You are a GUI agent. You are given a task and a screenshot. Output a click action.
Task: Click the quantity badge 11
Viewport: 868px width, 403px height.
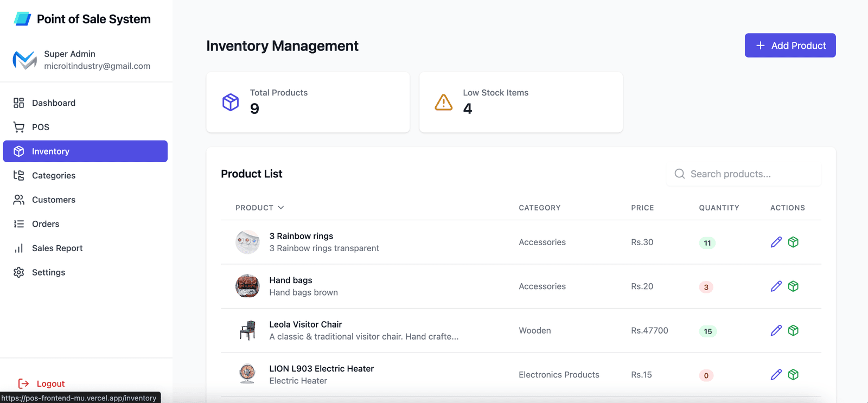[707, 243]
